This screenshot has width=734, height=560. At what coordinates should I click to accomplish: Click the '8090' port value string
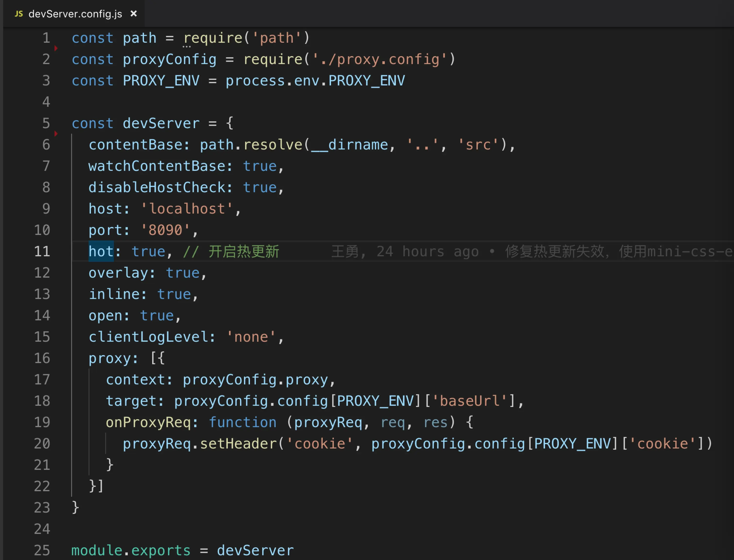[x=165, y=230]
